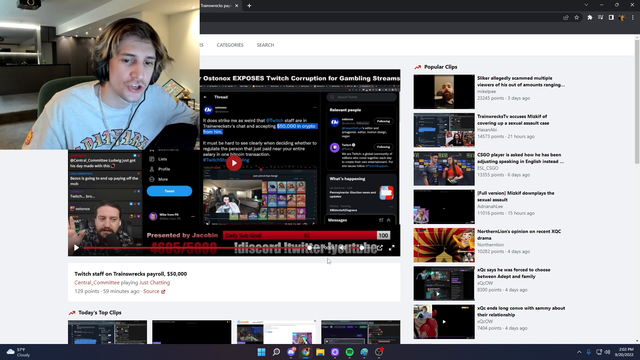Open 'xQc ends long convo with sammy' title
The width and height of the screenshot is (640, 360).
tap(521, 311)
